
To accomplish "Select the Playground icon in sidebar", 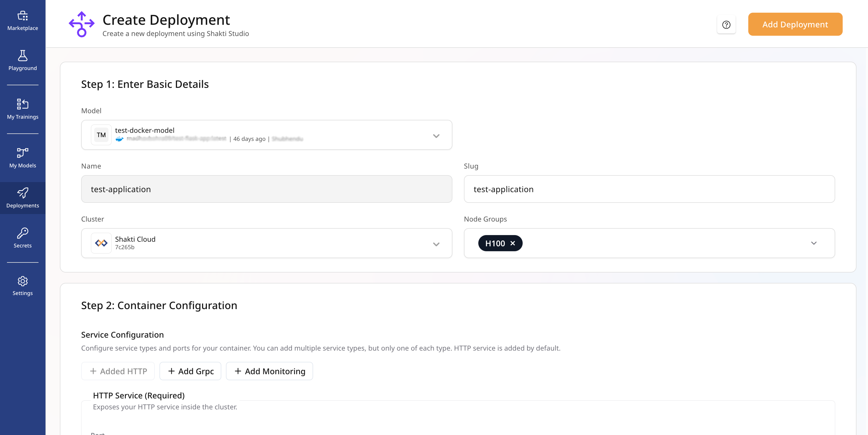I will (22, 61).
